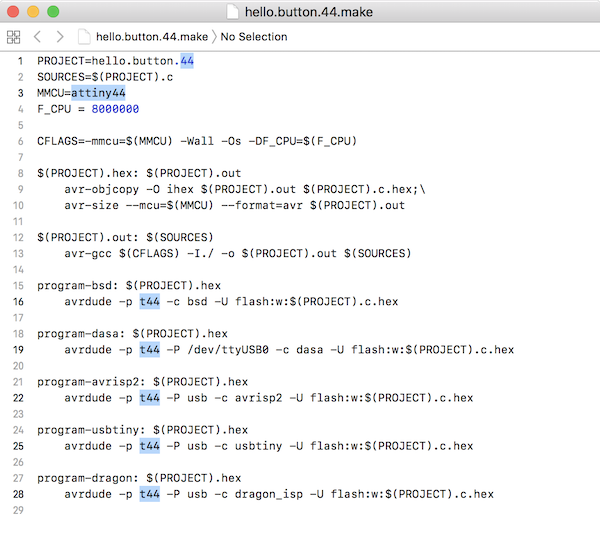Click the yellow minimize window button
The image size is (600, 536).
pos(33,11)
